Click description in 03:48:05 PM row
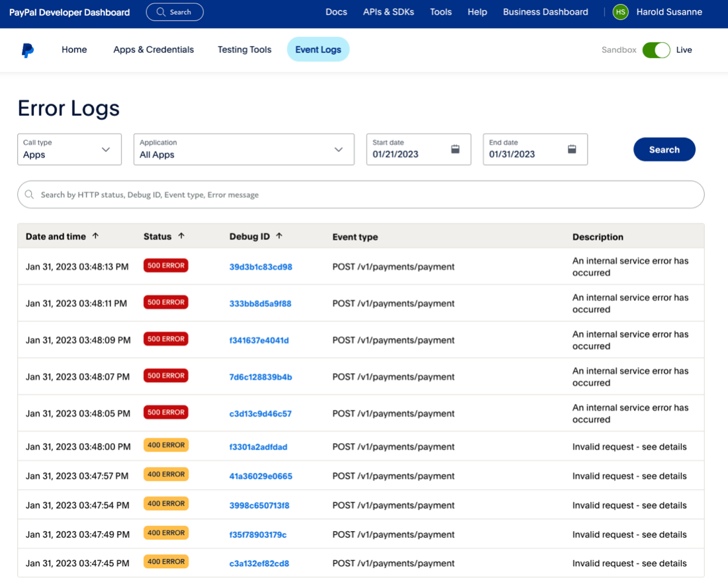 (x=630, y=413)
